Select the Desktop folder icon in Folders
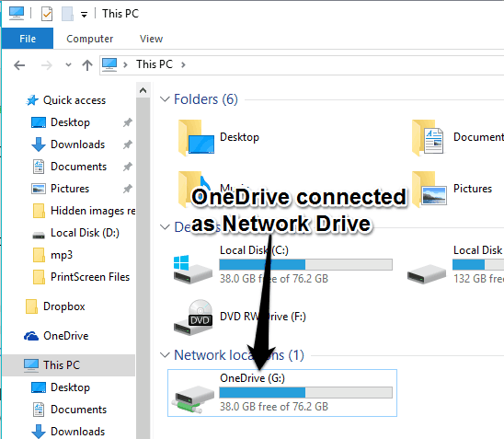 click(x=196, y=138)
